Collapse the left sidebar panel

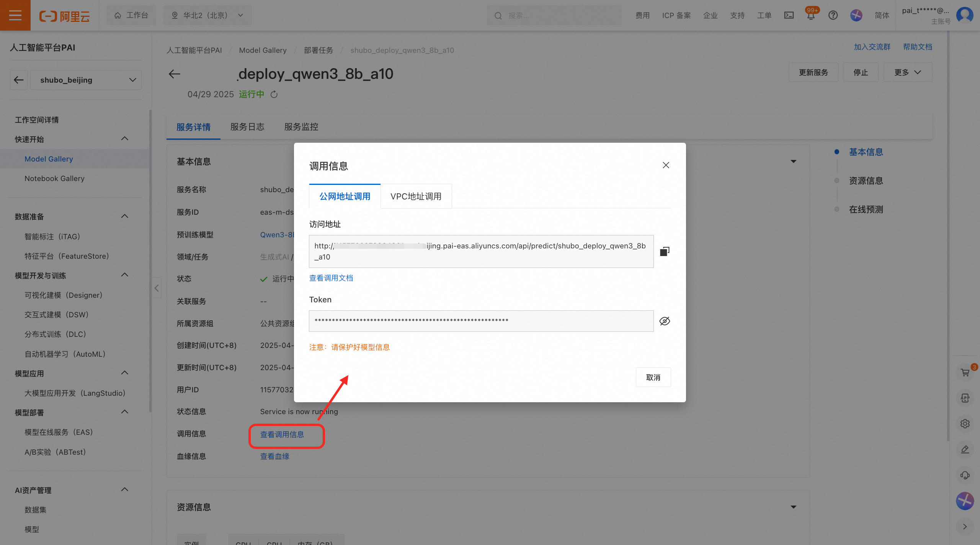tap(157, 288)
